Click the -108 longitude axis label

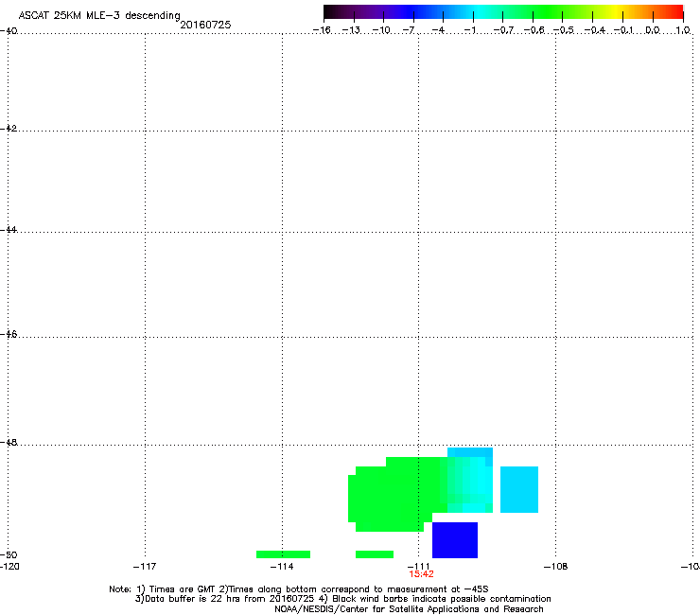tap(556, 567)
